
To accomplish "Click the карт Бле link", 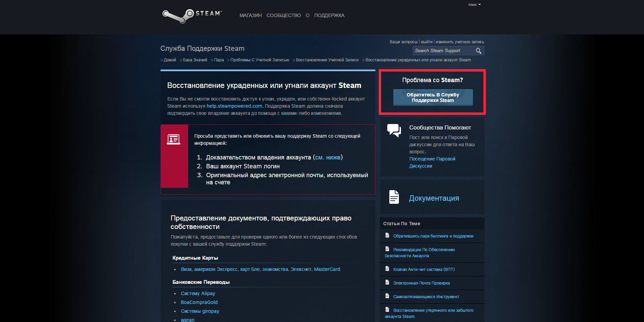I will [250, 269].
